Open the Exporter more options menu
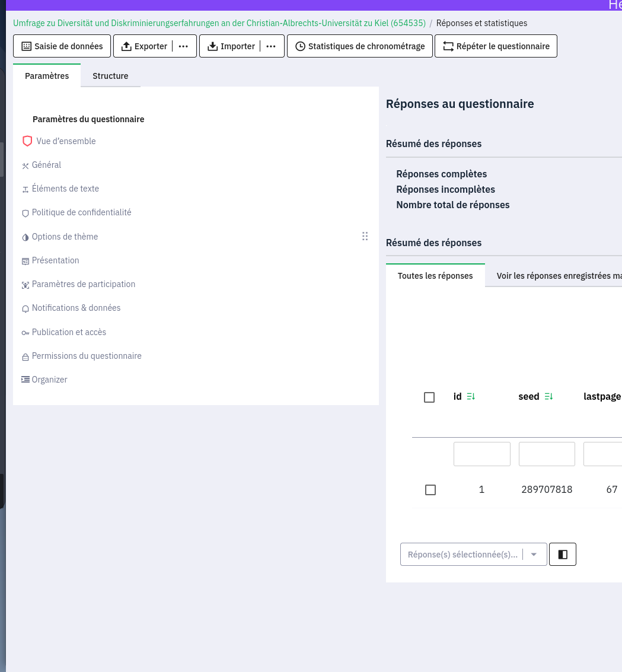 point(184,46)
